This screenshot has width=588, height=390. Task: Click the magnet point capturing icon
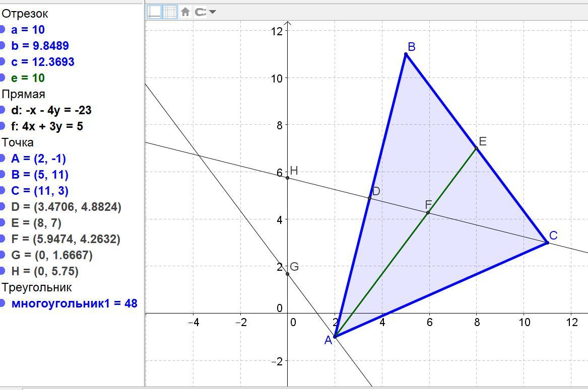(200, 12)
